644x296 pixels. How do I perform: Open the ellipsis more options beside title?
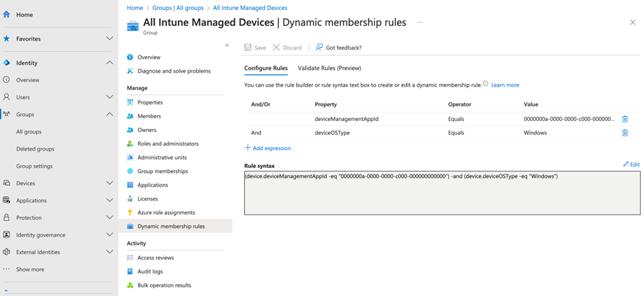[419, 22]
